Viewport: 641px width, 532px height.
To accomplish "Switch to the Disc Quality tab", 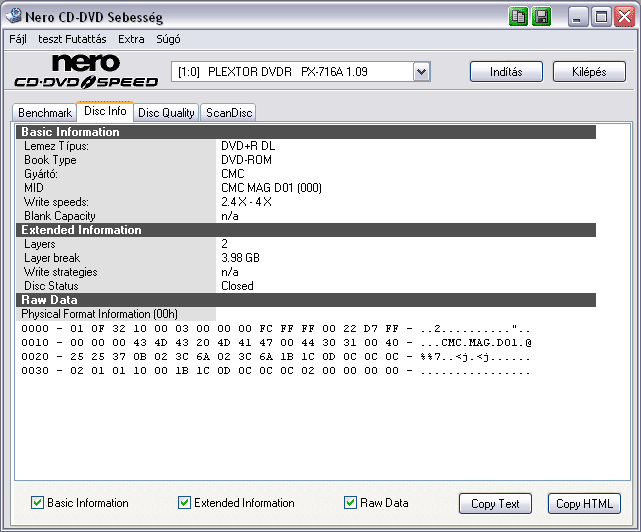I will [166, 112].
